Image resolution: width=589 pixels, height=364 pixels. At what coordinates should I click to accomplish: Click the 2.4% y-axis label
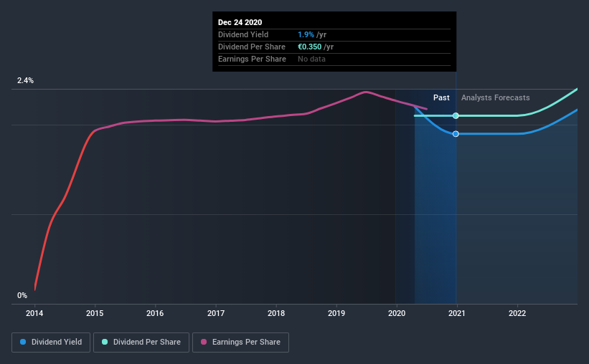pyautogui.click(x=25, y=80)
